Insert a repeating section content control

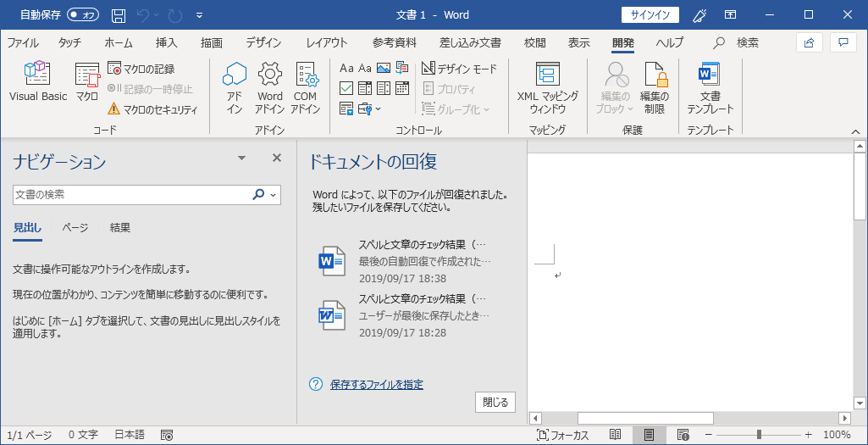click(x=346, y=108)
